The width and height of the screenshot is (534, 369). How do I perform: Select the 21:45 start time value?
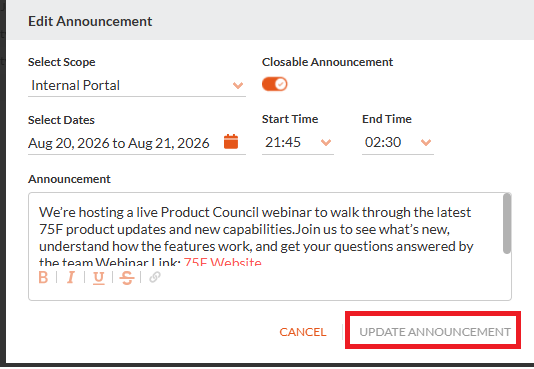tap(283, 142)
